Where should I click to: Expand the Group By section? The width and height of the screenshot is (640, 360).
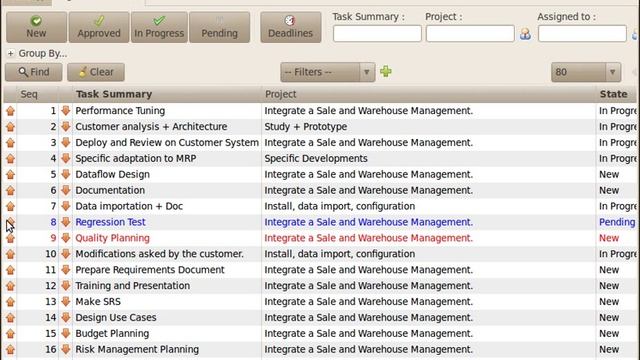pyautogui.click(x=11, y=53)
